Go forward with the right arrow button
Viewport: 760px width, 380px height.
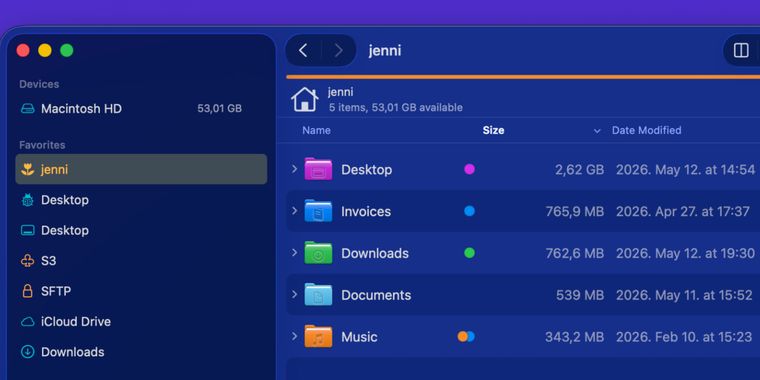click(x=338, y=50)
